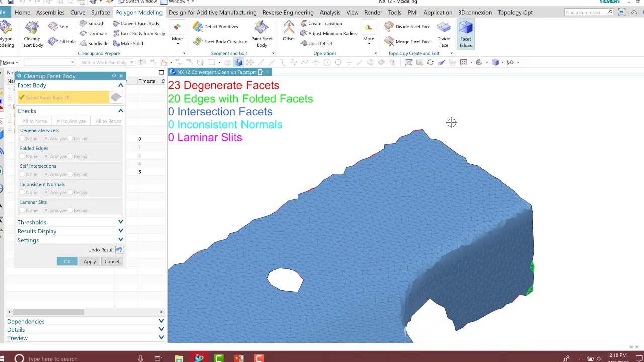Select Repair for Laminar Slits

[x=70, y=211]
